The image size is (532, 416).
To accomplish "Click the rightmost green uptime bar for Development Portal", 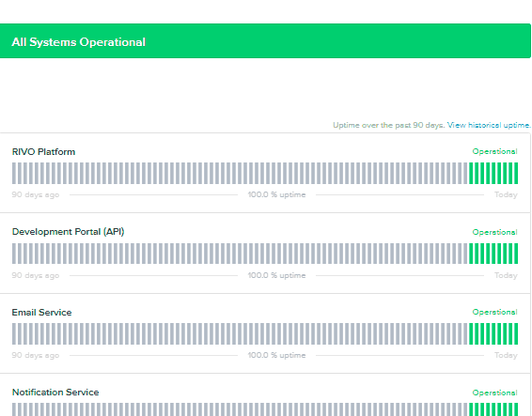I will click(x=516, y=254).
